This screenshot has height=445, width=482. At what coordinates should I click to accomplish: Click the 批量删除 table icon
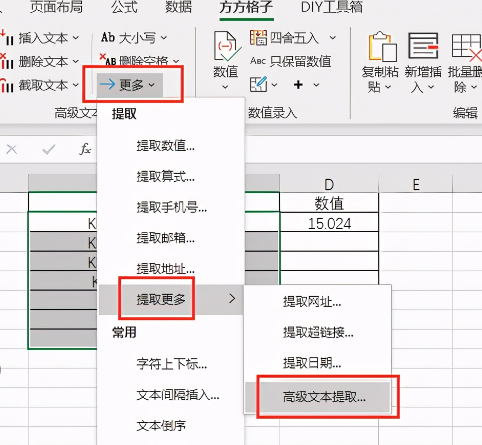tap(467, 47)
